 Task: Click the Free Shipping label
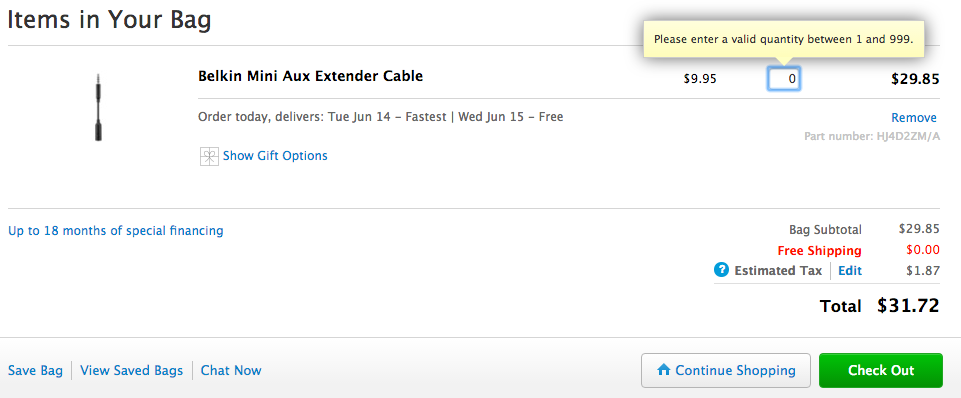pyautogui.click(x=819, y=250)
